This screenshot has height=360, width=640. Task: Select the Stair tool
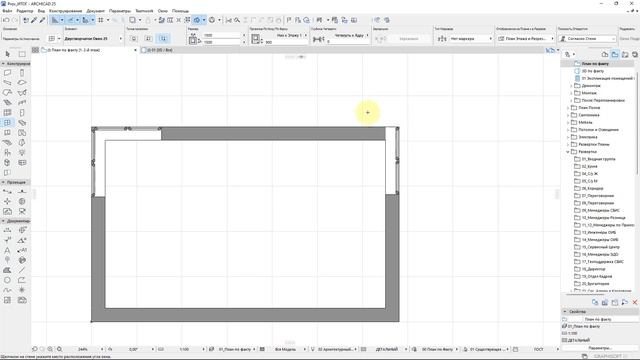click(7, 102)
